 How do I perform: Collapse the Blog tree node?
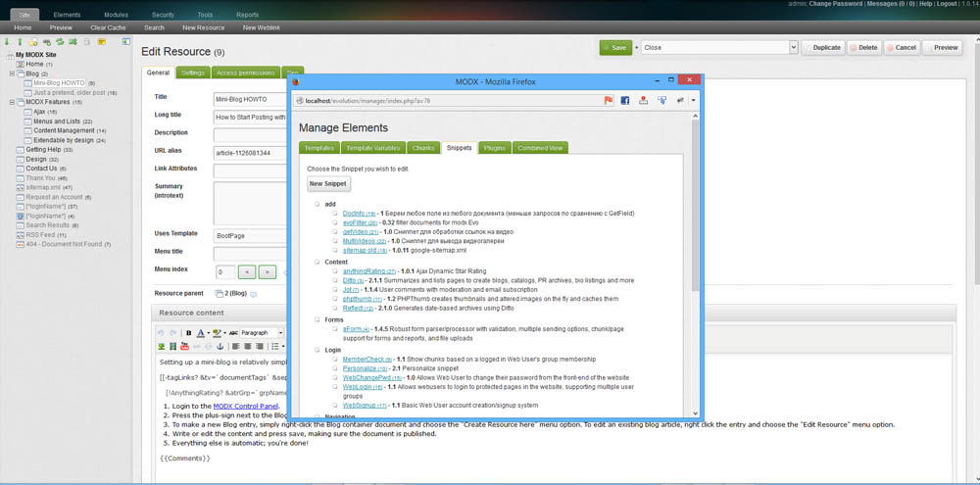12,73
